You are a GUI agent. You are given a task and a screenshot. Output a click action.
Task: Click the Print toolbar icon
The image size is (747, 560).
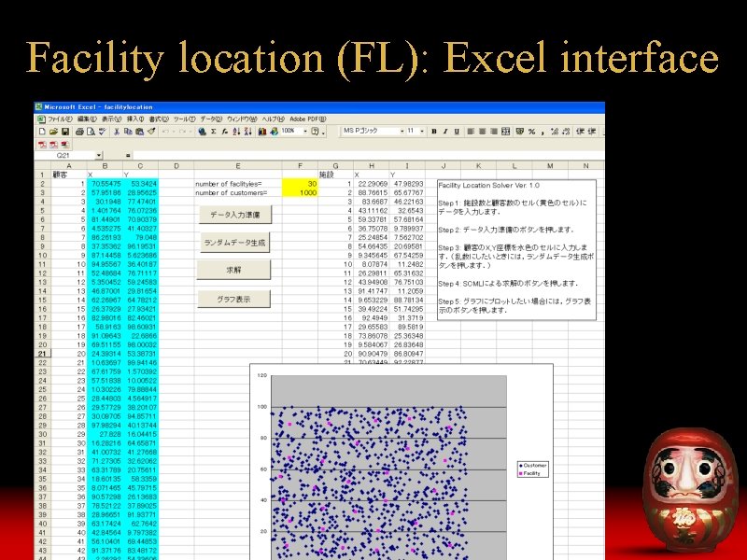(x=79, y=134)
